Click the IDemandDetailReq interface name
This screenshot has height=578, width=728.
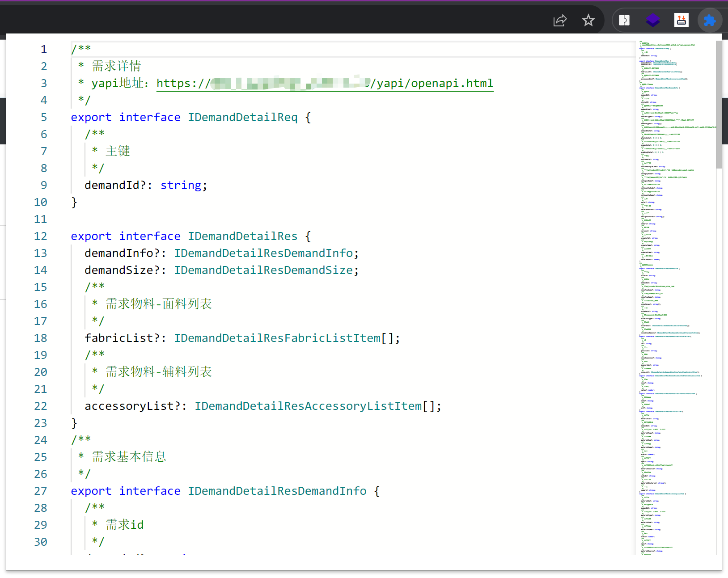pos(242,117)
